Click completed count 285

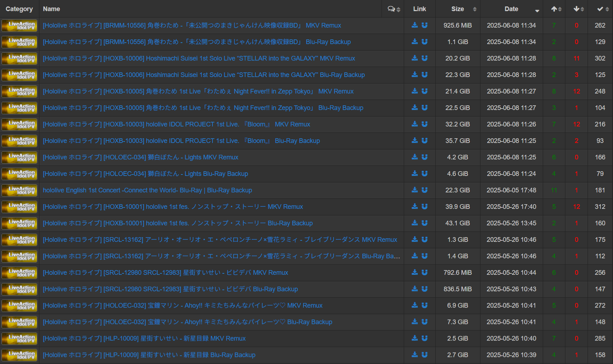coord(600,339)
